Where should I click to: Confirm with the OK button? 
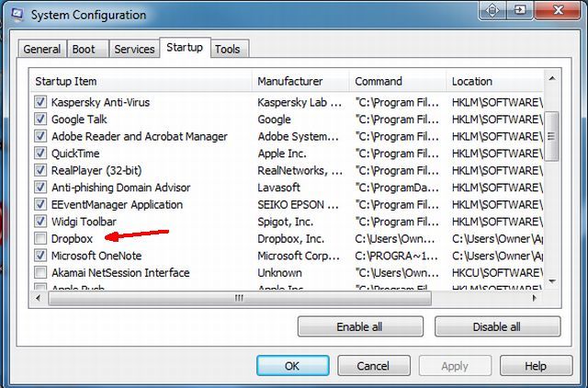293,366
